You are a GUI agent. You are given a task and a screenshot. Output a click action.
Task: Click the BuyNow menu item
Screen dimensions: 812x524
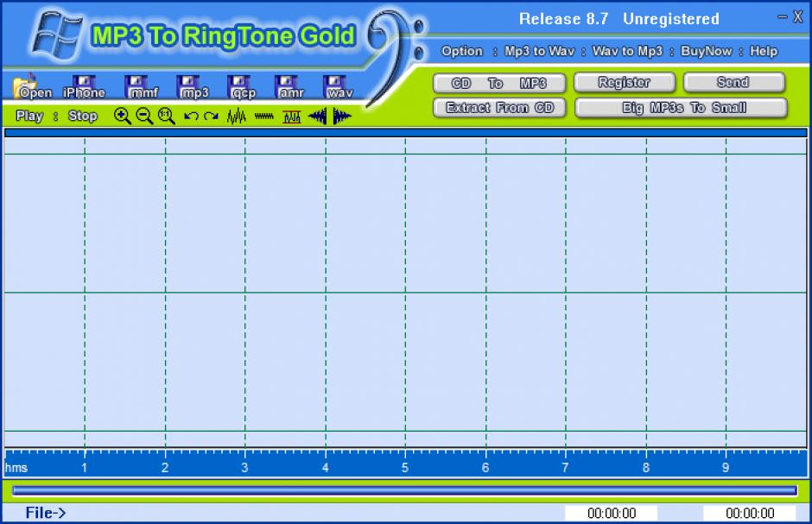707,51
